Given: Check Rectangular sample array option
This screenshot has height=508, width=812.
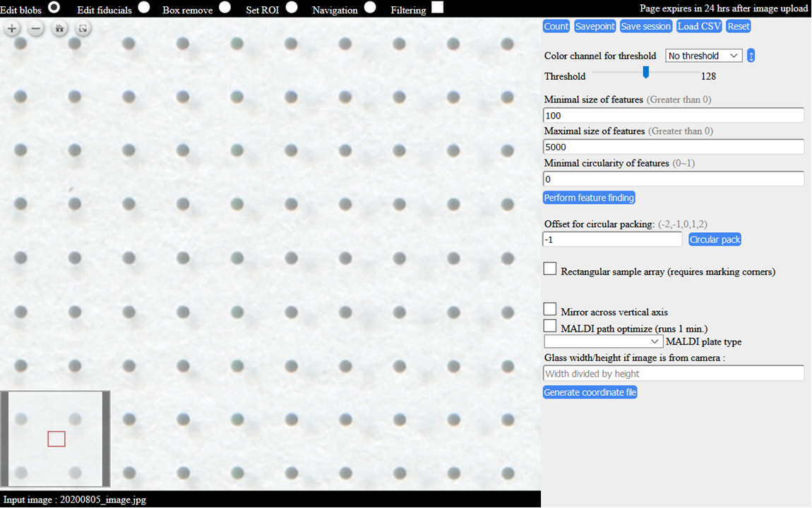Looking at the screenshot, I should pos(550,269).
